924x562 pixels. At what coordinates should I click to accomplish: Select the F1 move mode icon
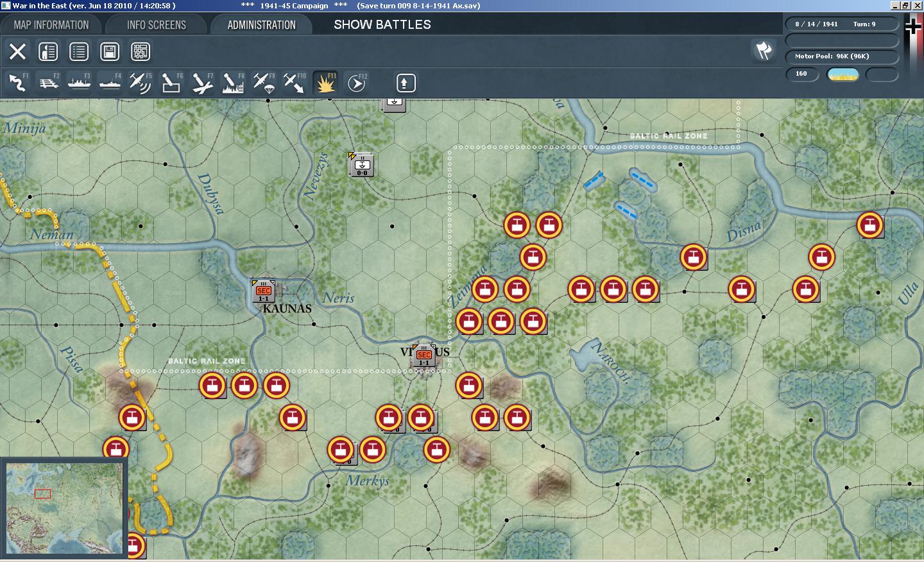(x=17, y=83)
